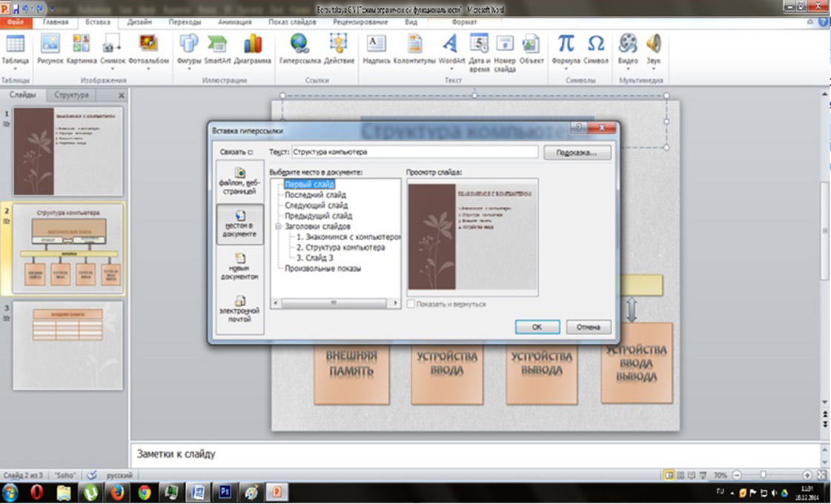Insert a SmartArt graphic

[217, 46]
